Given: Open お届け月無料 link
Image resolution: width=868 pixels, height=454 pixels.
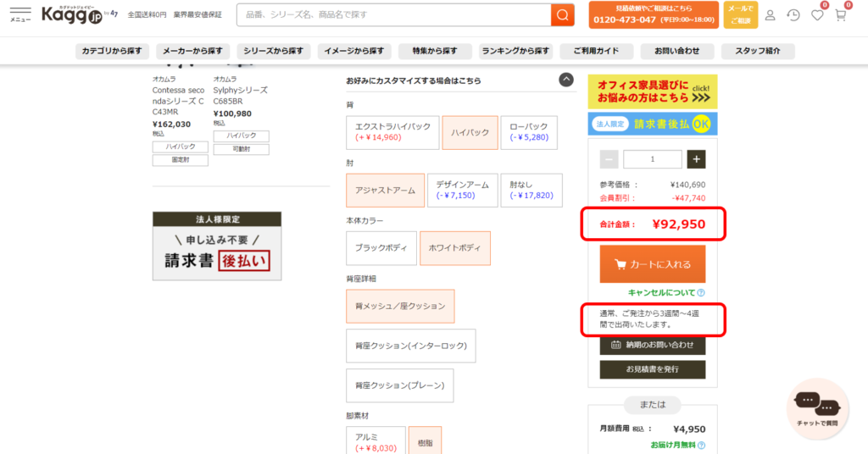Looking at the screenshot, I should tap(673, 446).
